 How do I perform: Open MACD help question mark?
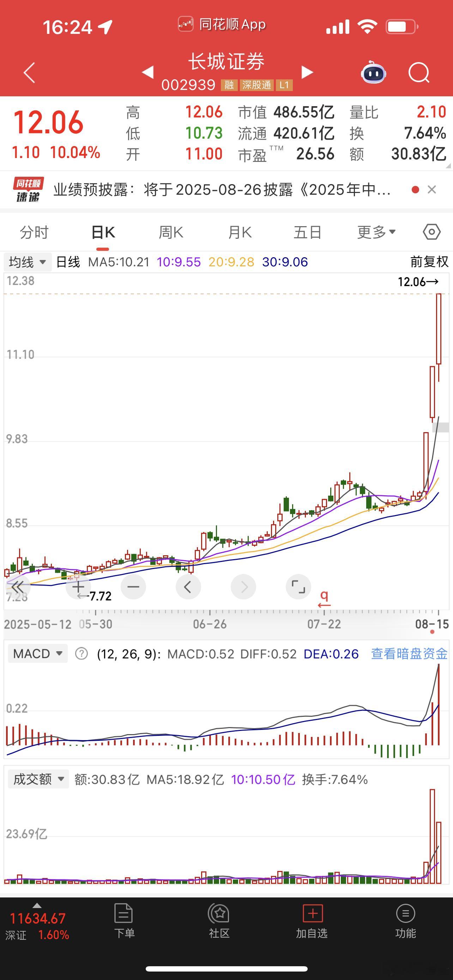[81, 654]
